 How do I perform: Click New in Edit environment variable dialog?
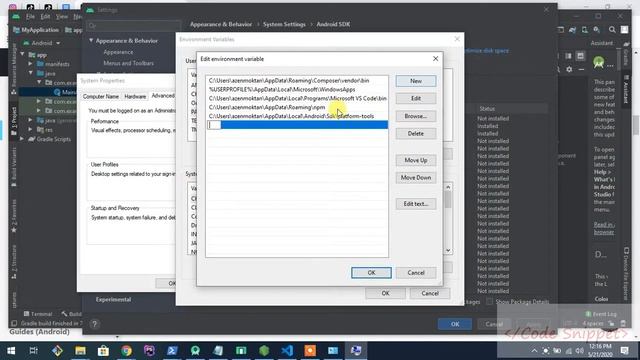point(416,81)
